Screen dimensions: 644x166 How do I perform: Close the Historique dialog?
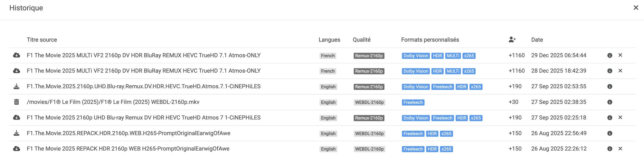click(636, 8)
